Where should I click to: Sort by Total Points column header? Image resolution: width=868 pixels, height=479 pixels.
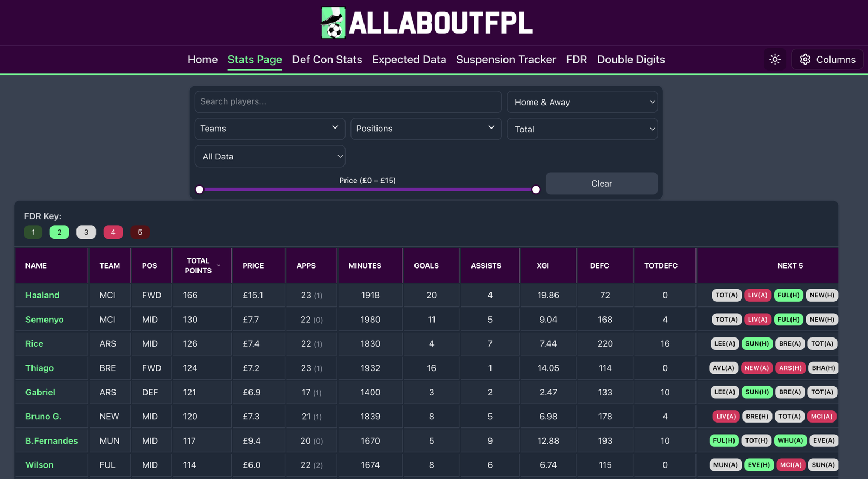coord(201,265)
